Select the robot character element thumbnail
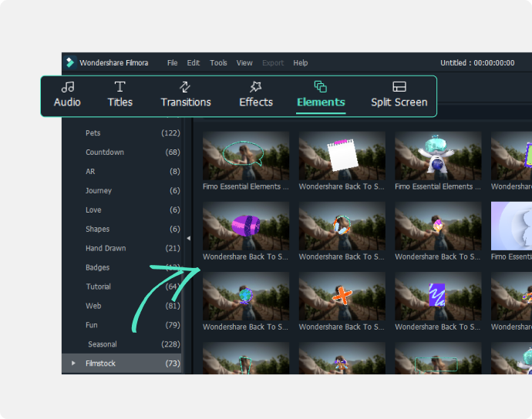 [x=438, y=156]
